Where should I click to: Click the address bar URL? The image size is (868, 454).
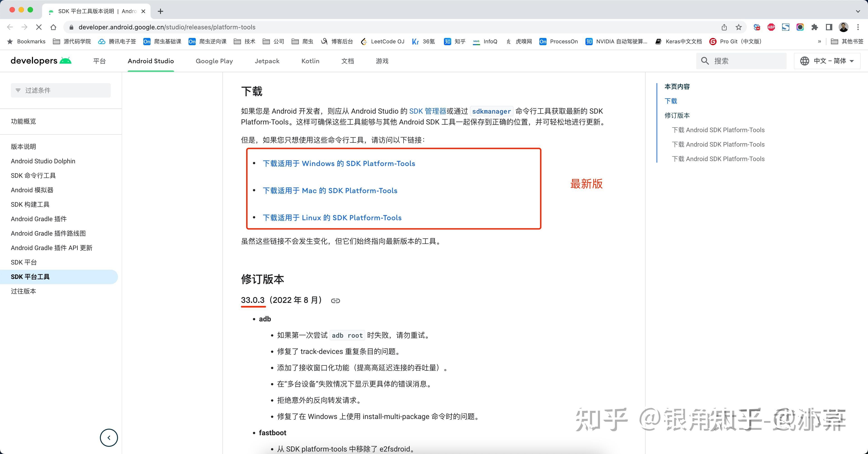coord(167,27)
